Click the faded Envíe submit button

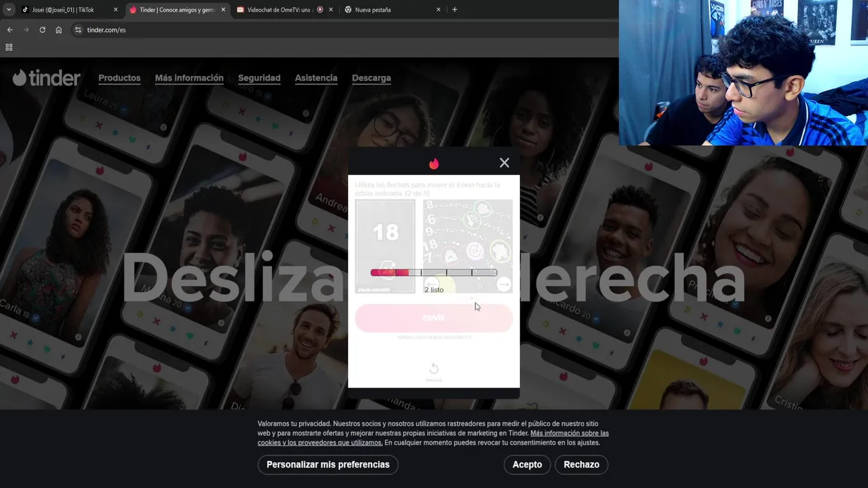click(434, 318)
